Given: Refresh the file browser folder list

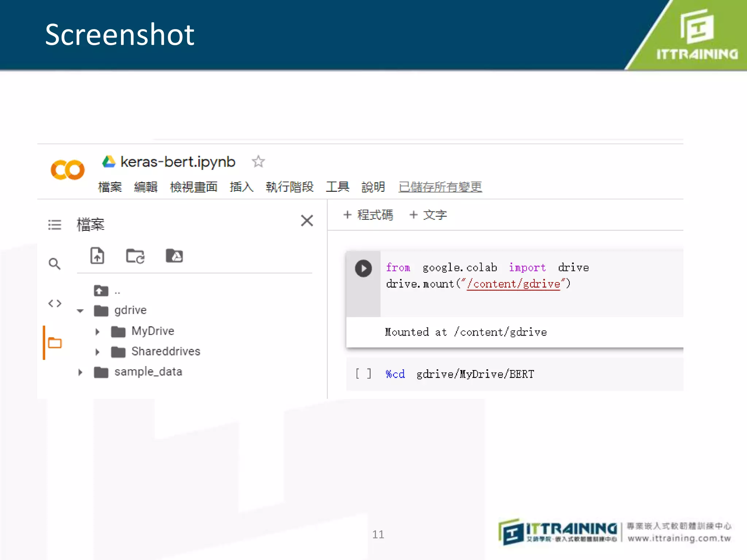Looking at the screenshot, I should (x=135, y=256).
